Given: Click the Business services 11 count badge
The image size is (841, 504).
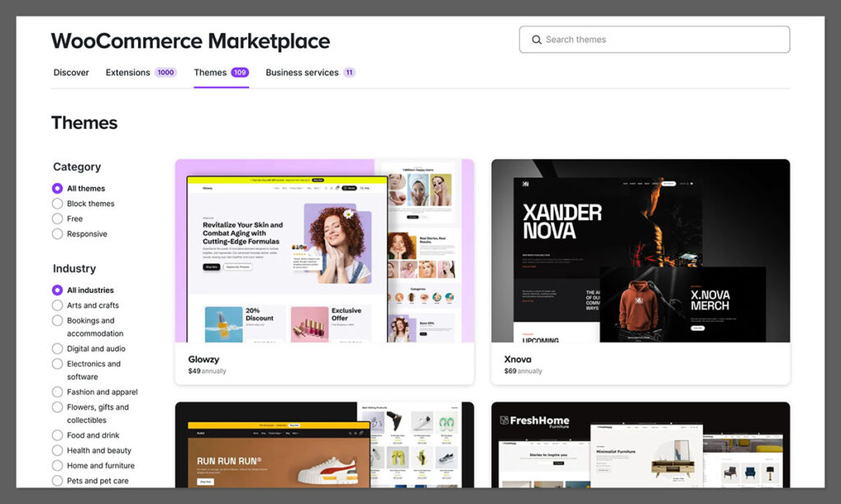Looking at the screenshot, I should click(349, 72).
